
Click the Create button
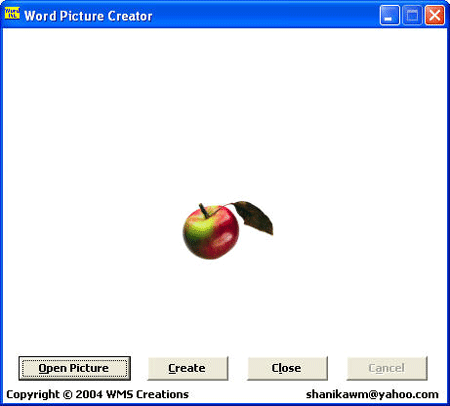click(188, 368)
